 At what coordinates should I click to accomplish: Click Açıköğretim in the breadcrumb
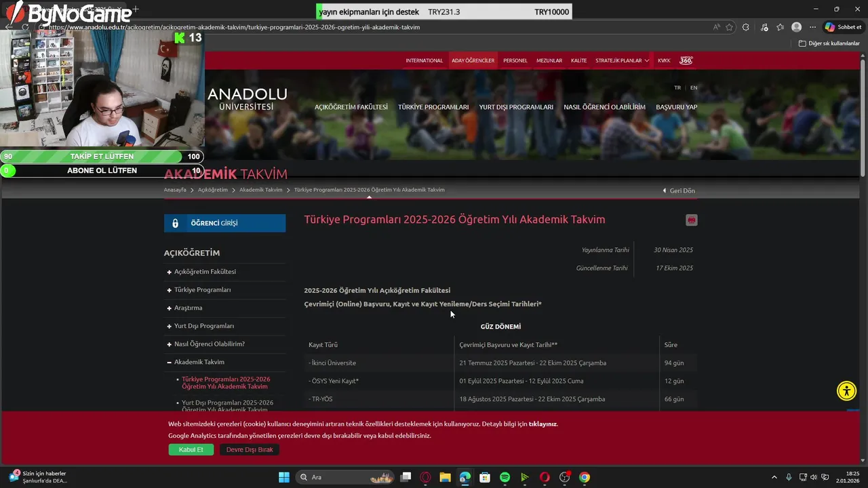[213, 190]
